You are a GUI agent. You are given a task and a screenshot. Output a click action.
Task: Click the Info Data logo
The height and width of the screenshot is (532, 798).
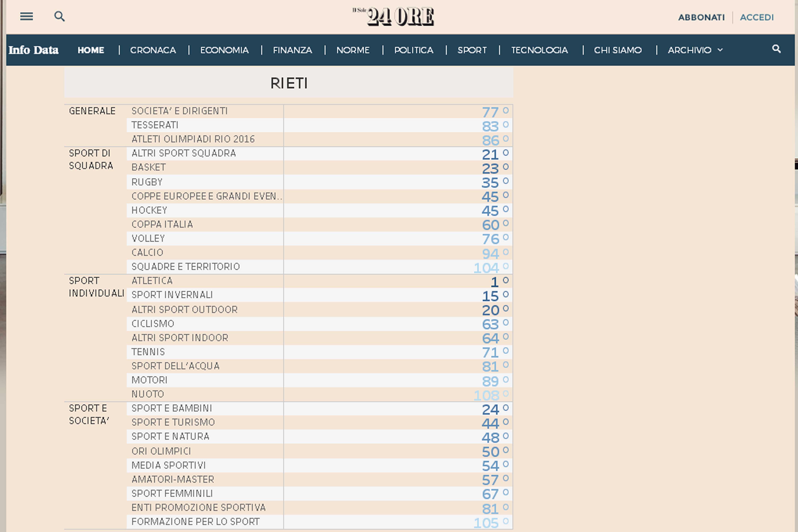(33, 50)
